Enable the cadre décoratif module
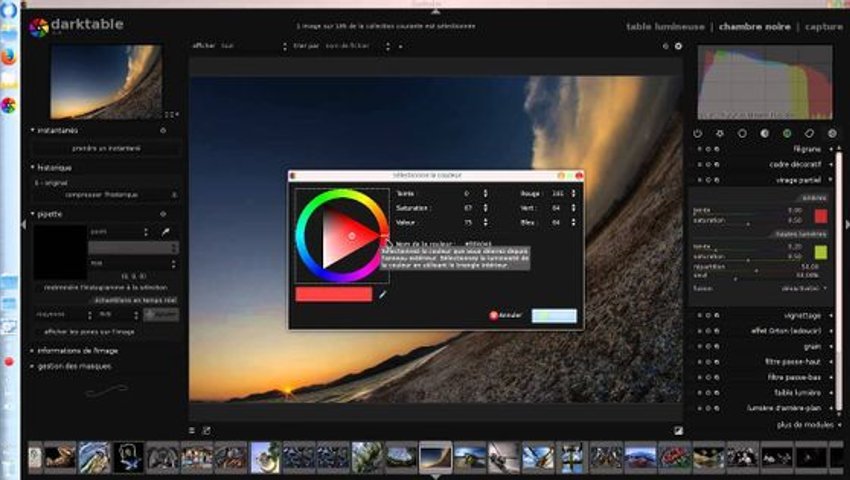The height and width of the screenshot is (480, 850). click(699, 164)
